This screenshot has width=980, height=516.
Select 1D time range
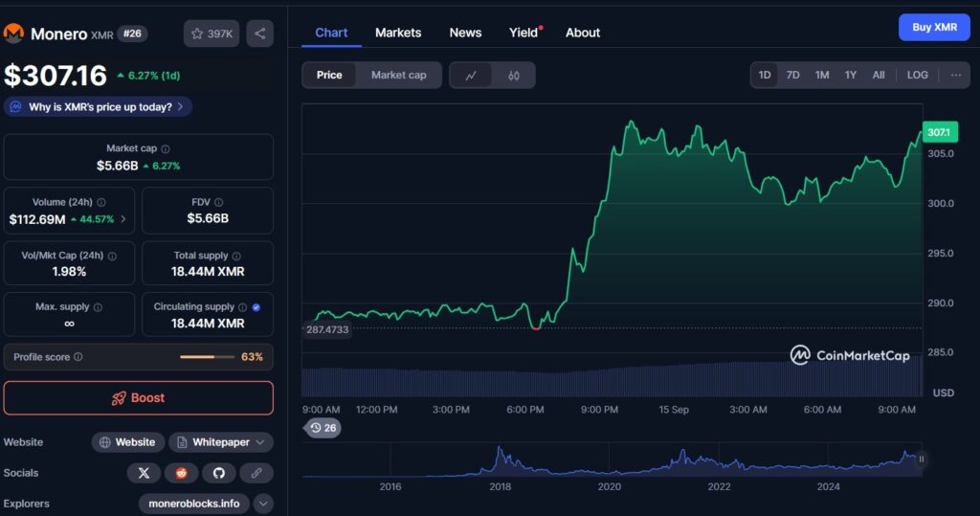click(765, 75)
